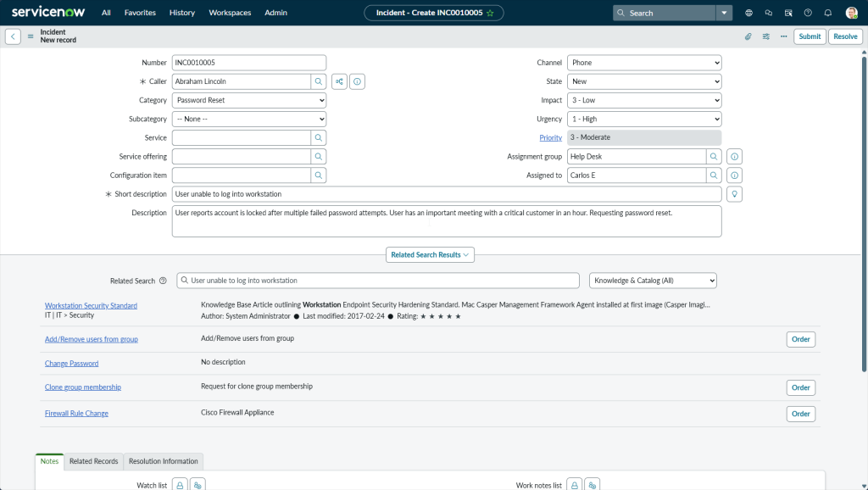Open the Urgency dropdown
The height and width of the screenshot is (490, 868).
643,120
